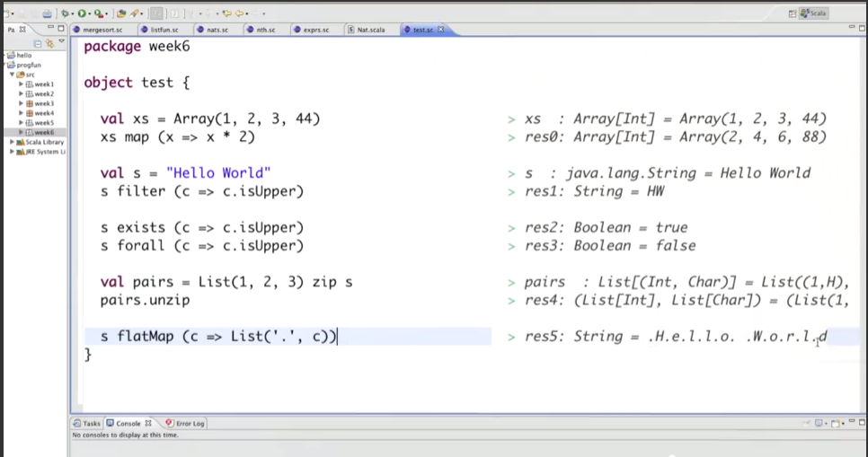868x457 pixels.
Task: Collapse all in Package Explorer
Action: [38, 43]
